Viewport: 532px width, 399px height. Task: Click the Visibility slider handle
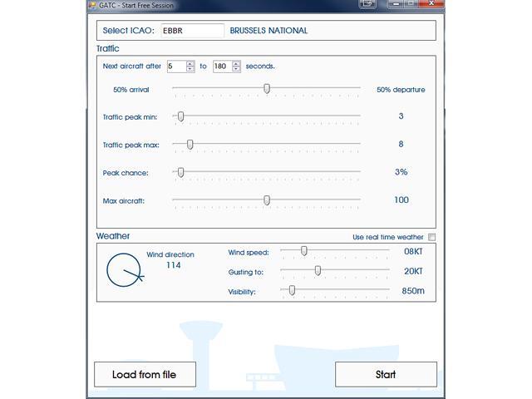292,291
